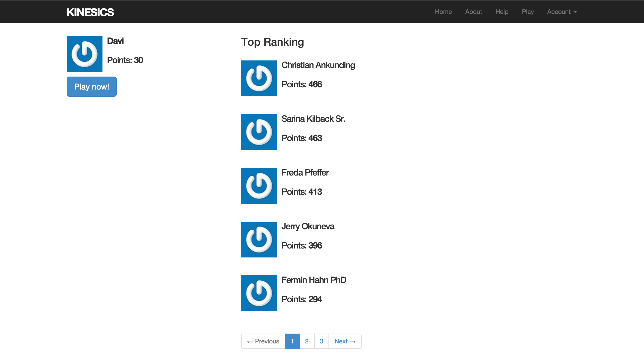Click Sarina Kilback Sr.'s avatar icon
This screenshot has height=360, width=644.
coord(259,132)
